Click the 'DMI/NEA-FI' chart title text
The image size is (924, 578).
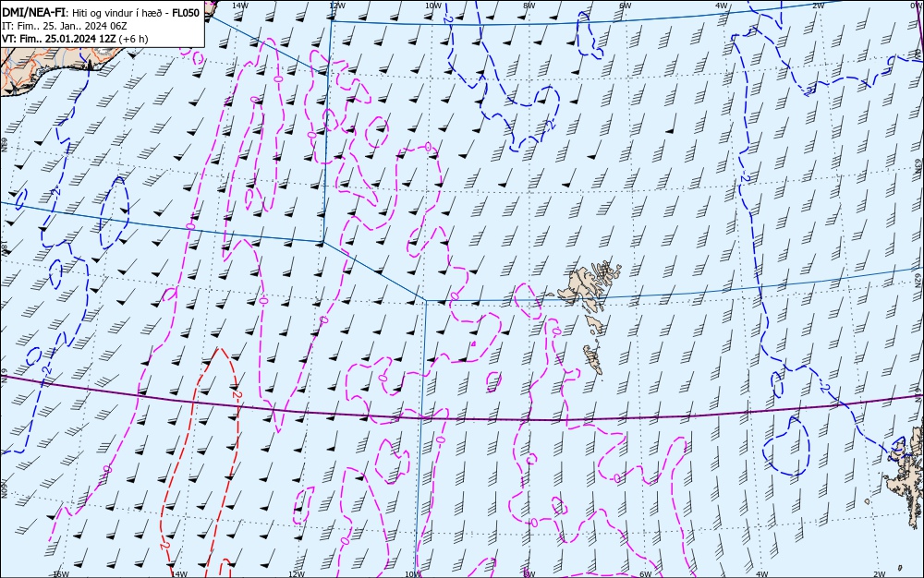coord(32,12)
